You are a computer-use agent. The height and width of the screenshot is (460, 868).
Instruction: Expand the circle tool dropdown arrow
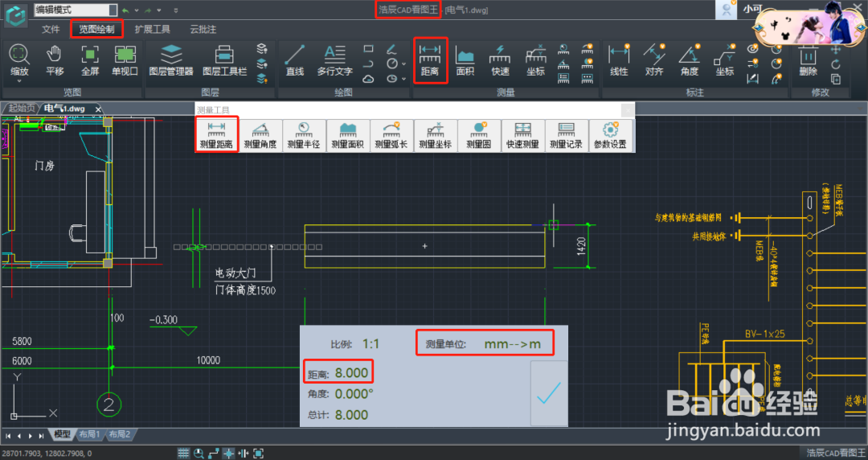point(403,64)
